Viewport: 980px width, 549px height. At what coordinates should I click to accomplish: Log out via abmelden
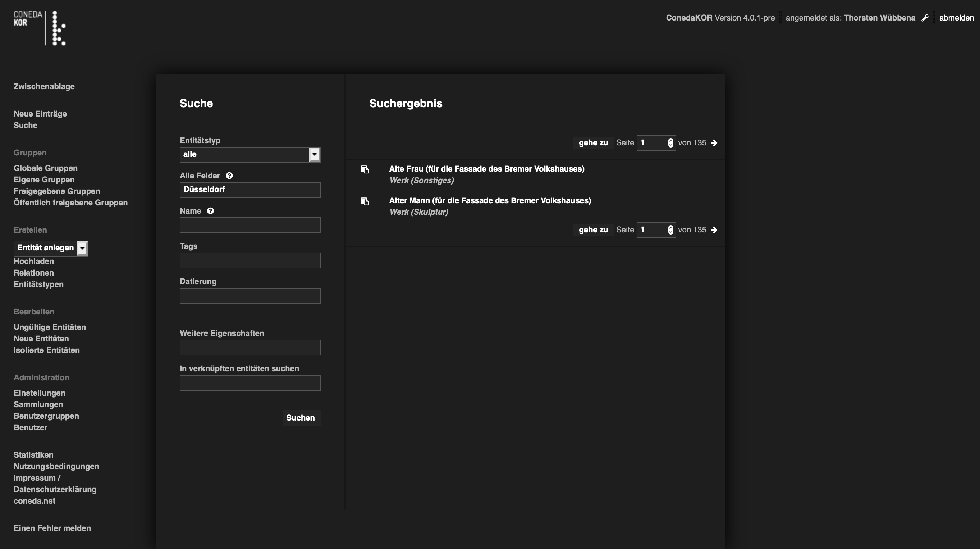[x=956, y=18]
